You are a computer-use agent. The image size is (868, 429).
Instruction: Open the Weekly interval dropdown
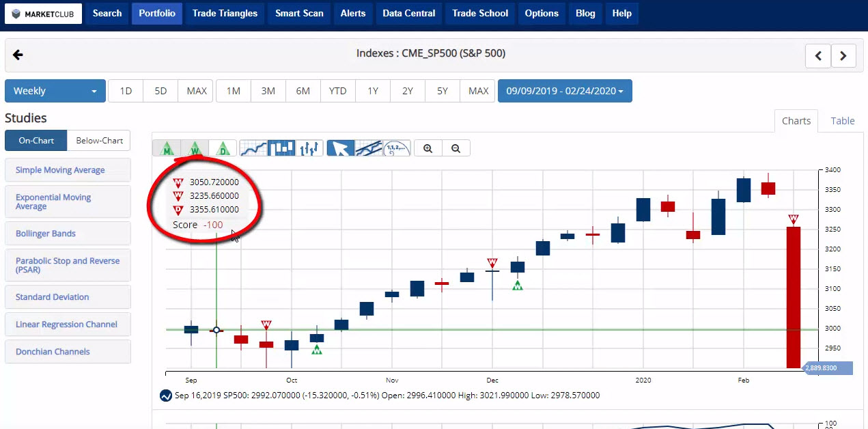(55, 91)
